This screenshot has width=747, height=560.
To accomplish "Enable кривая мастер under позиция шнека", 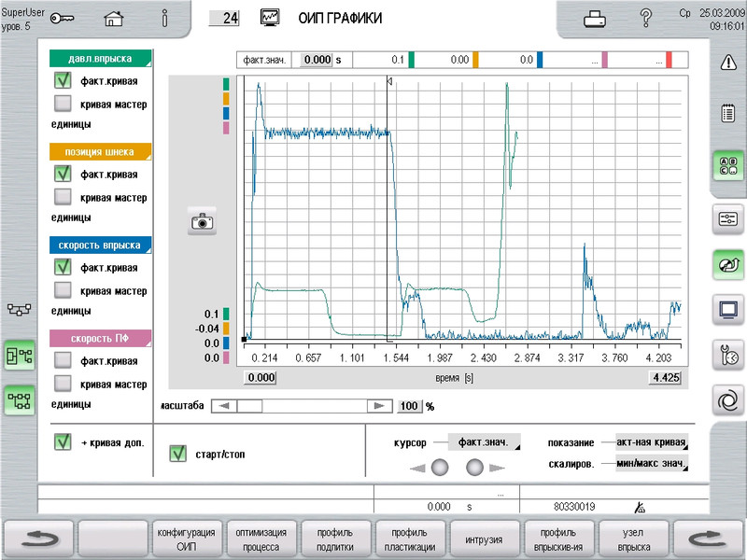I will [x=63, y=197].
